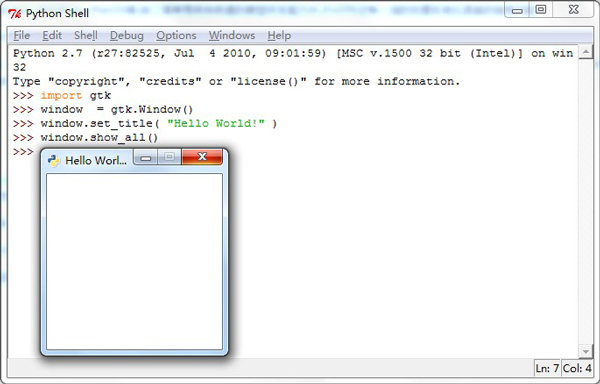The height and width of the screenshot is (384, 600).
Task: Minimize the Hello World GTK window
Action: 145,157
